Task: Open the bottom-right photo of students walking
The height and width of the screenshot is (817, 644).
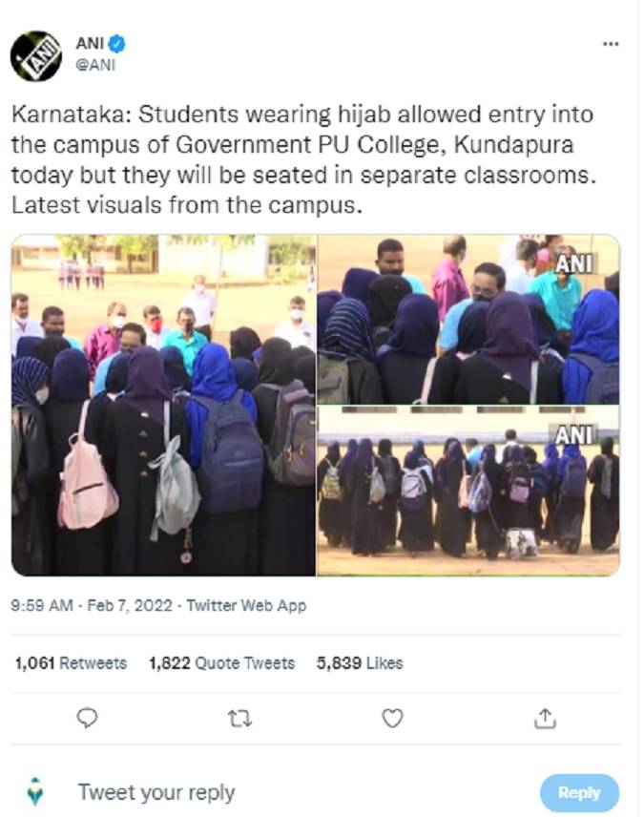Action: pyautogui.click(x=468, y=491)
